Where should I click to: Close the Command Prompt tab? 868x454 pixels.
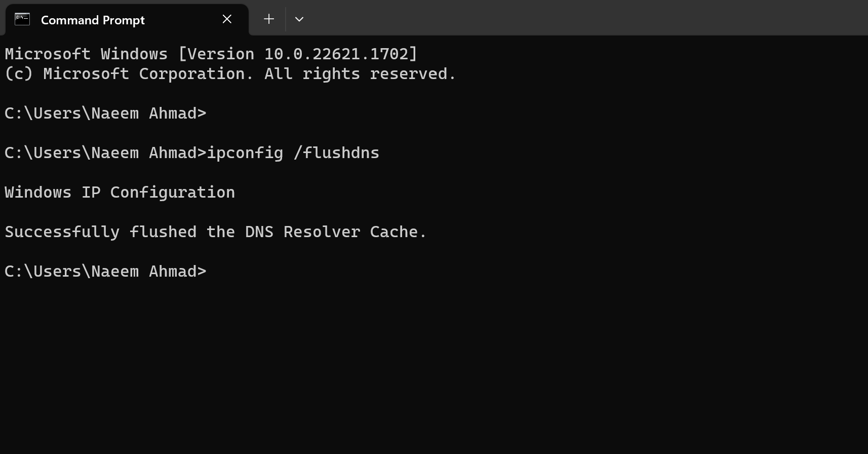pos(227,19)
